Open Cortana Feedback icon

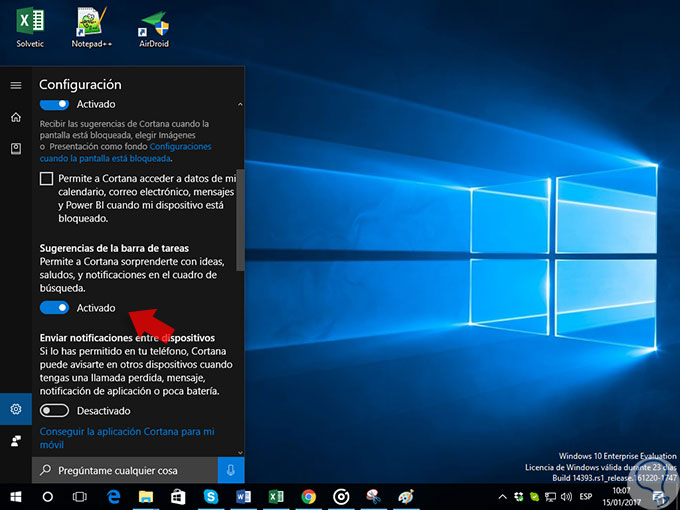(x=16, y=441)
